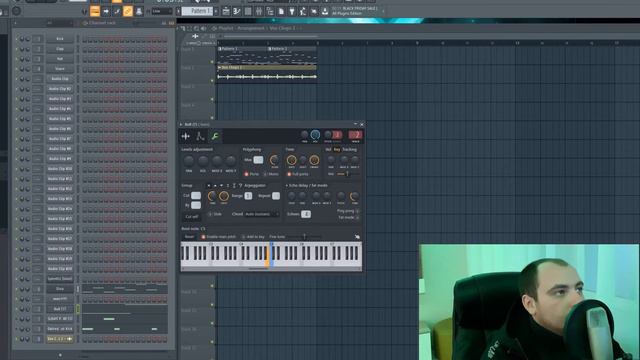Screen dimensions: 640x360
Task: Set arpeggiator direction to off (X icon)
Action: [x=209, y=186]
